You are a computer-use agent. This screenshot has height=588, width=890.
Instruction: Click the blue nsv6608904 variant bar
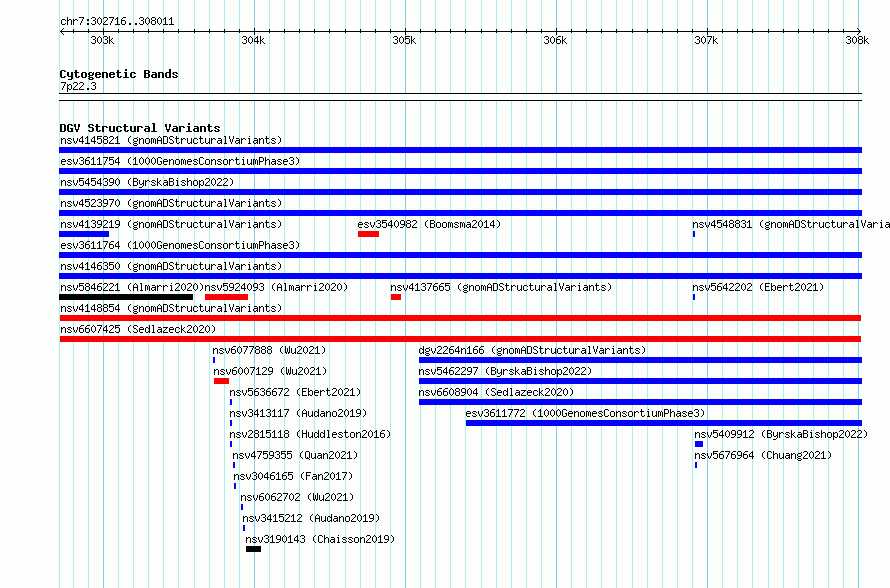640,402
